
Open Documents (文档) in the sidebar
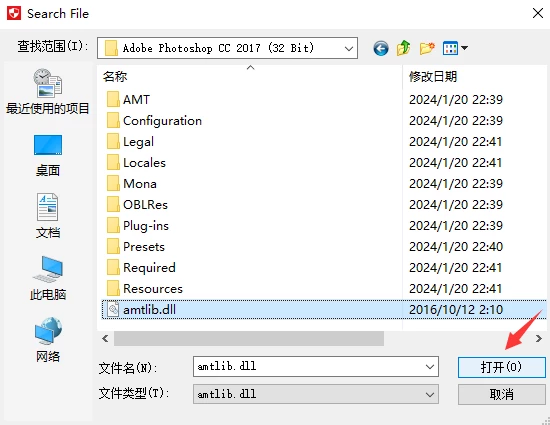point(48,216)
